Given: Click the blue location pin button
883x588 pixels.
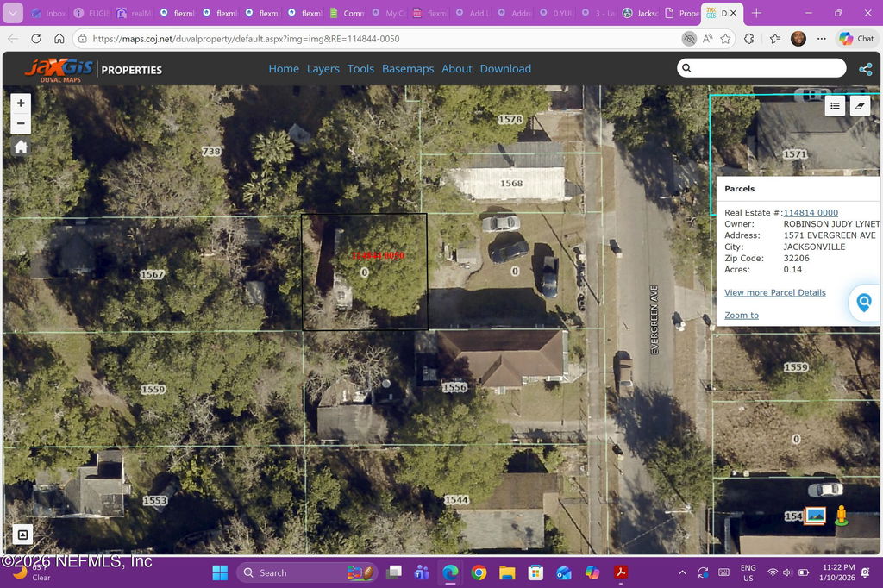Looking at the screenshot, I should pos(863,303).
